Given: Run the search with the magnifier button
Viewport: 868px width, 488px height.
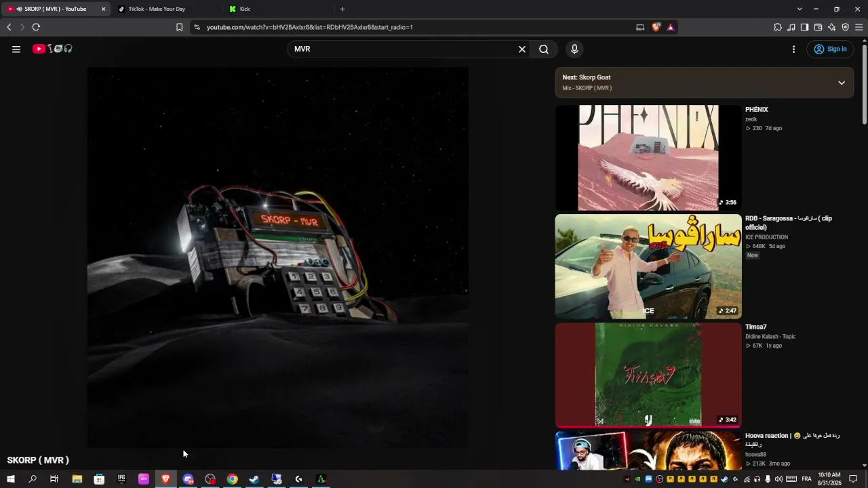Looking at the screenshot, I should tap(544, 49).
